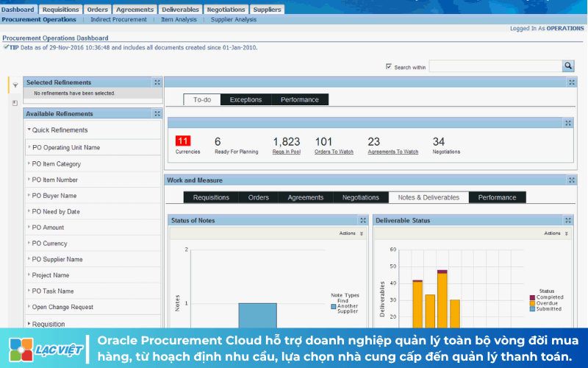Click the Agreements To Watch link
Image resolution: width=588 pixels, height=368 pixels.
tap(393, 152)
